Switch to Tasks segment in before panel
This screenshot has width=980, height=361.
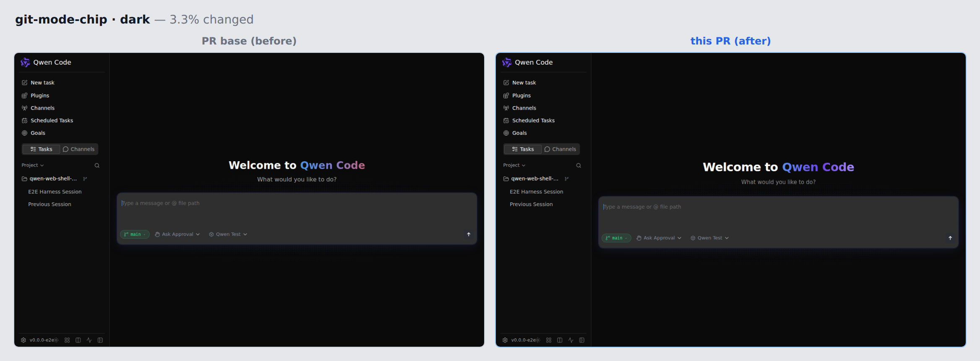click(x=41, y=149)
